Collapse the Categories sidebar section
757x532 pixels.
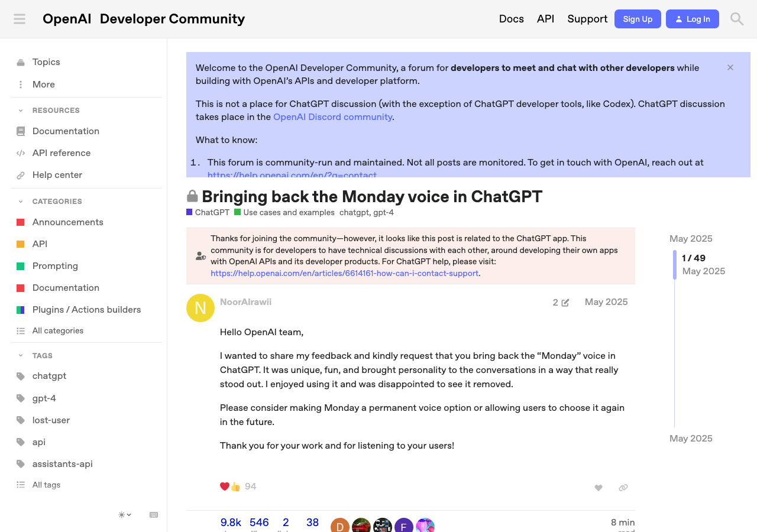(x=21, y=202)
